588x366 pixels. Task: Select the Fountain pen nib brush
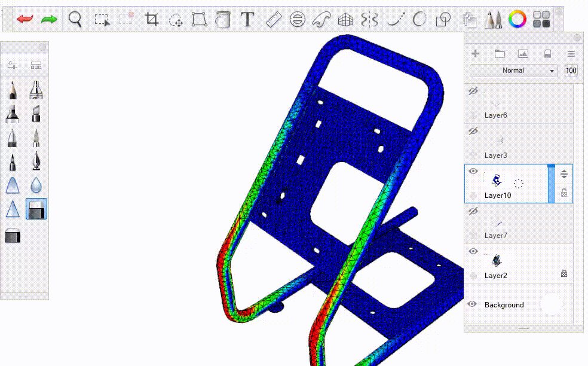click(x=36, y=161)
